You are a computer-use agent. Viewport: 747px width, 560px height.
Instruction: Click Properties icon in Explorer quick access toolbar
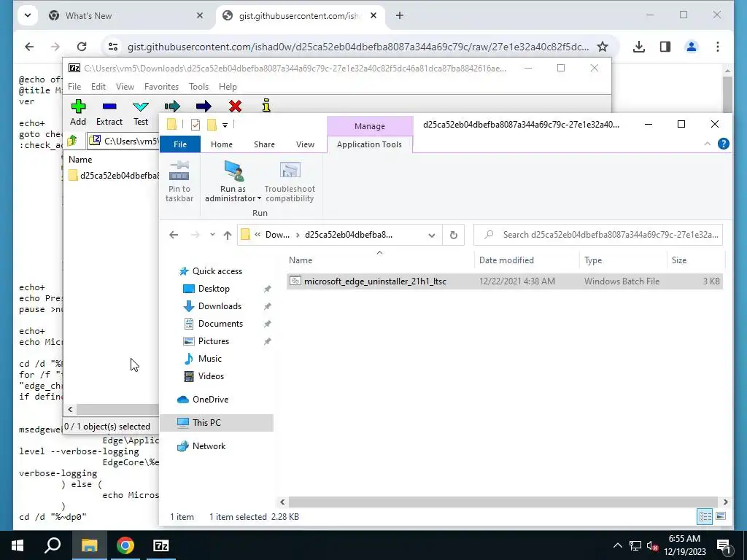point(196,125)
